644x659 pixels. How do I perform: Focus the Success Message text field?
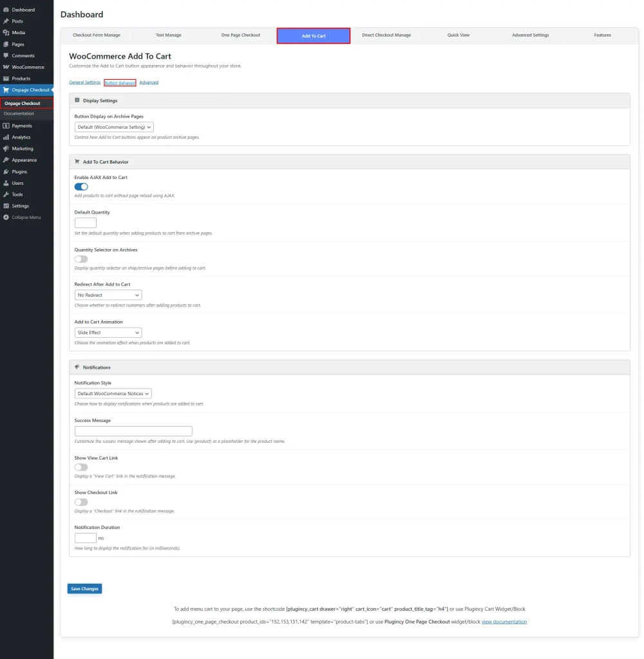pyautogui.click(x=133, y=431)
